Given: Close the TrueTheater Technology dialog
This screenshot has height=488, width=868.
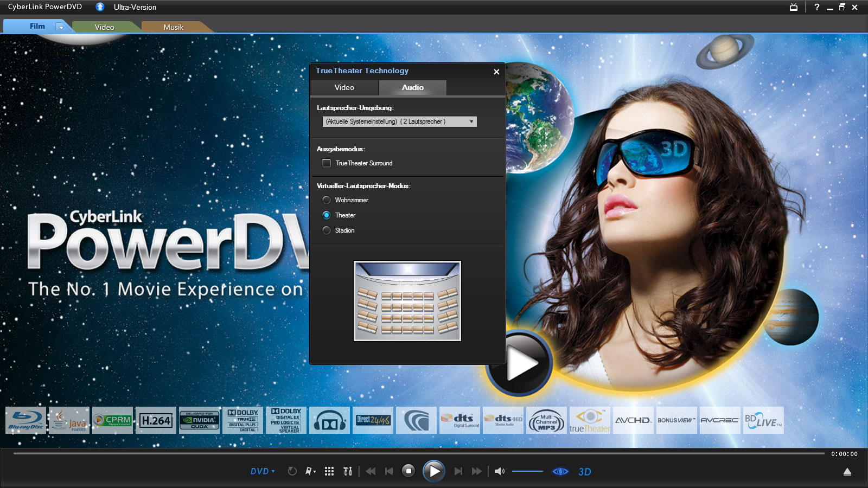Looking at the screenshot, I should [496, 72].
